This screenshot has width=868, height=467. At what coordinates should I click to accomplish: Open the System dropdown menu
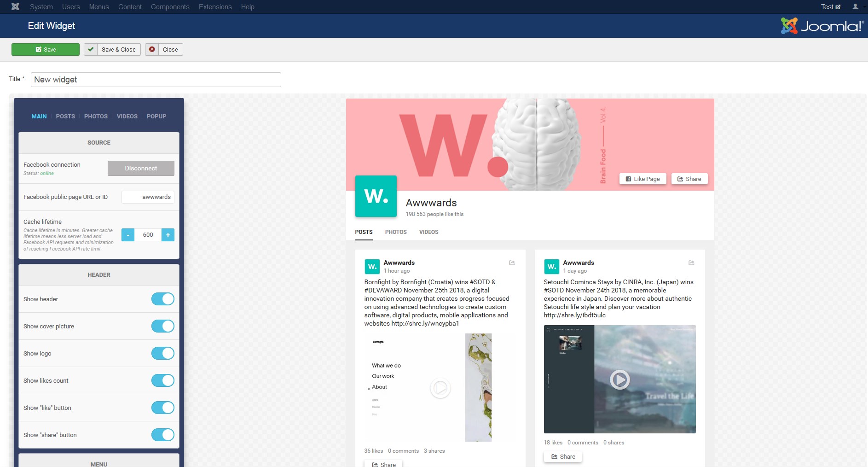coord(41,7)
